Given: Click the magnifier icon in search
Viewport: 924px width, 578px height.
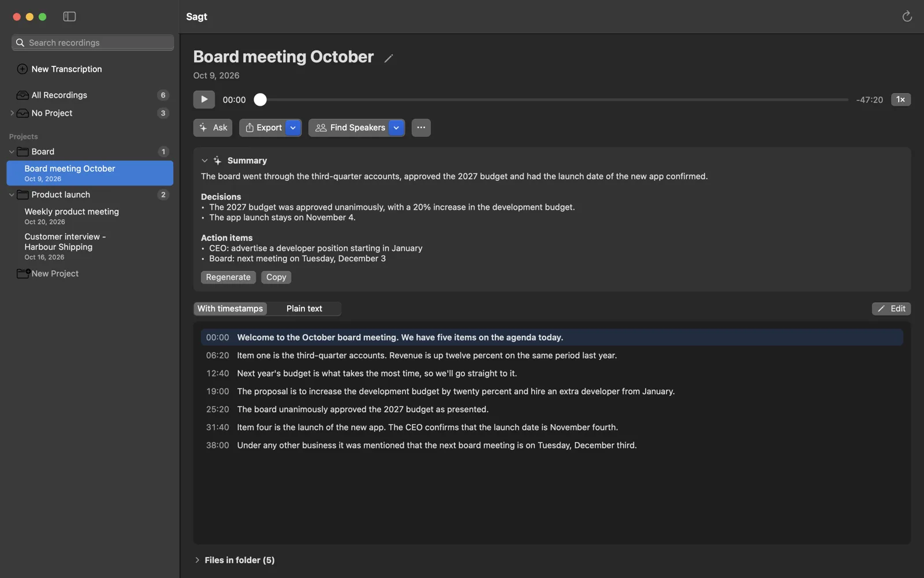Looking at the screenshot, I should pos(20,43).
